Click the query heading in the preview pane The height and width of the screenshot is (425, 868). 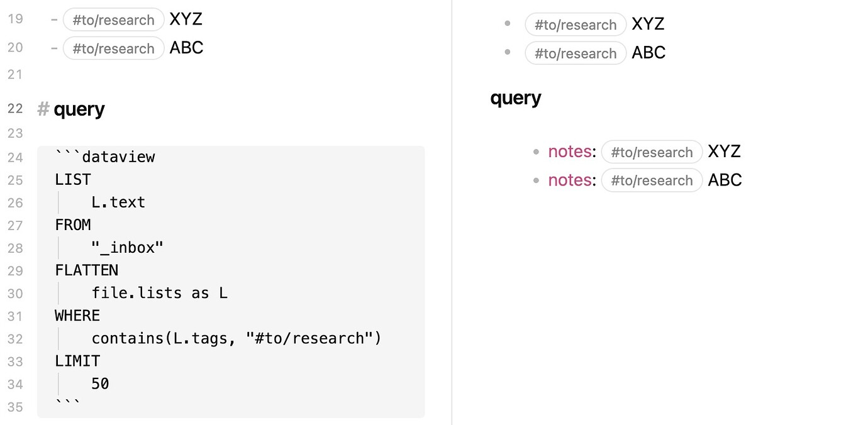point(516,98)
